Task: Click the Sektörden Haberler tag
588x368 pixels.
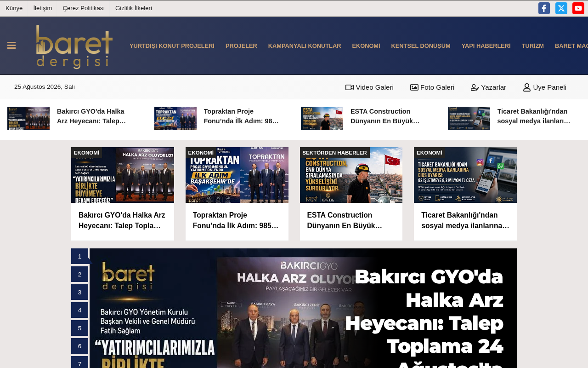Action: [x=335, y=153]
